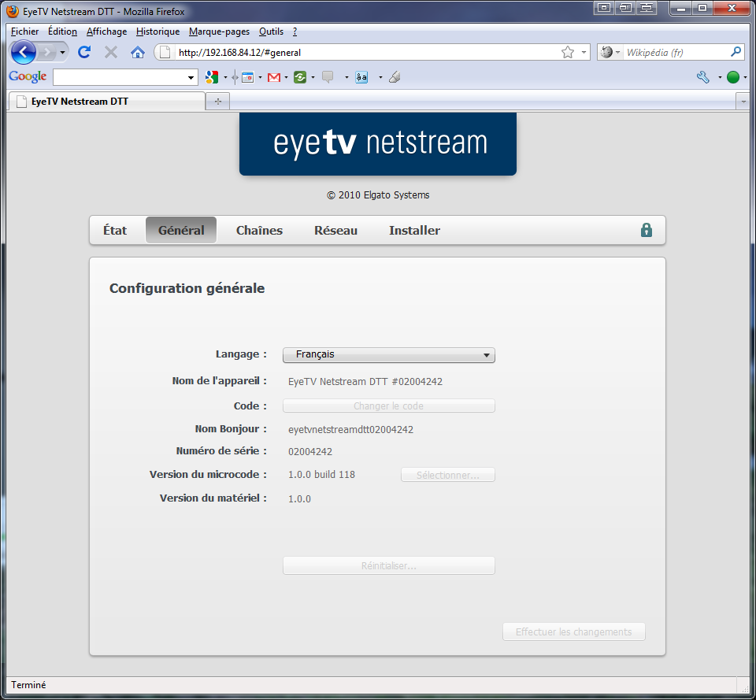Select the Général tab

[x=181, y=231]
